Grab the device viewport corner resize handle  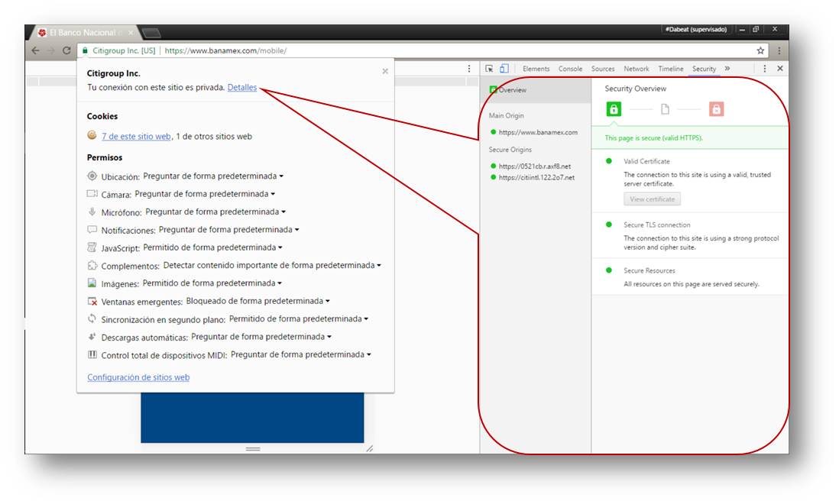370,449
